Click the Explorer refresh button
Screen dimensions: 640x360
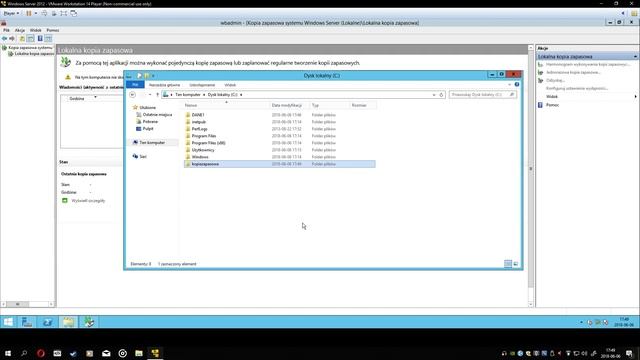[441, 95]
